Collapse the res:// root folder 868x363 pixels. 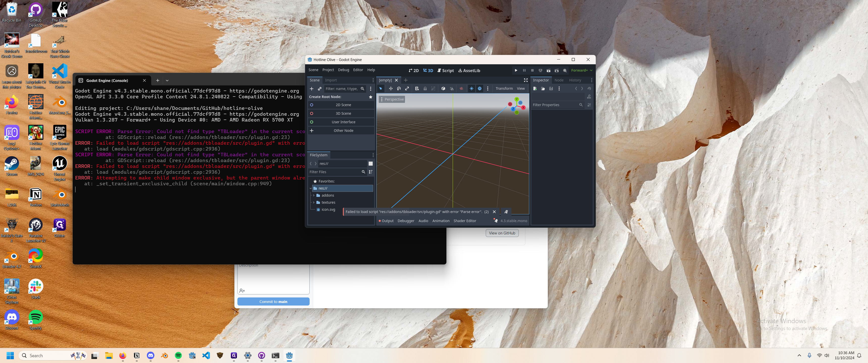310,189
